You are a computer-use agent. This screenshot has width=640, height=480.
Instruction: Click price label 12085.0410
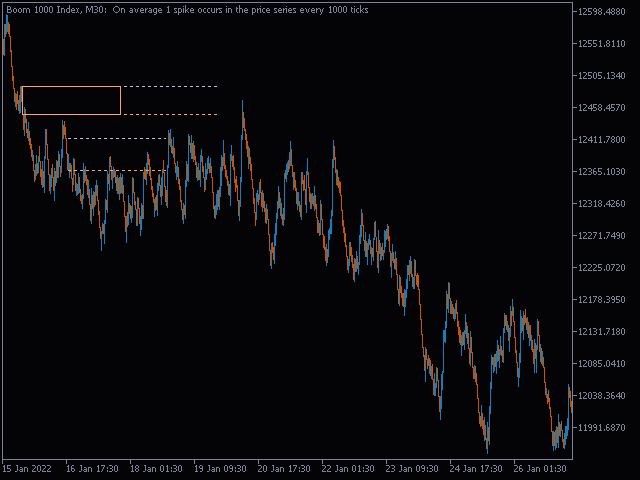601,364
